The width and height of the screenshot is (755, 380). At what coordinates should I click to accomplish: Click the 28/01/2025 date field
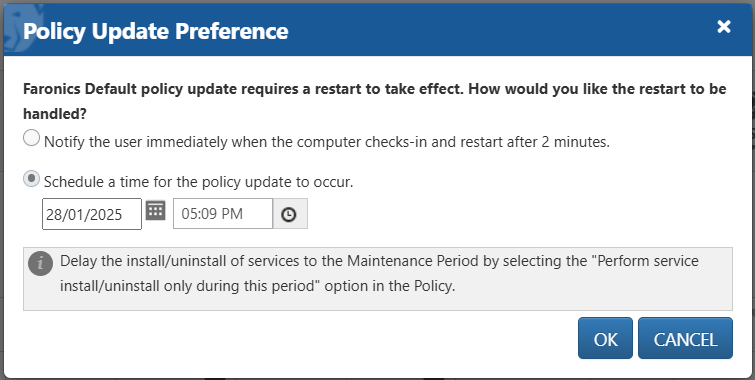pyautogui.click(x=92, y=214)
